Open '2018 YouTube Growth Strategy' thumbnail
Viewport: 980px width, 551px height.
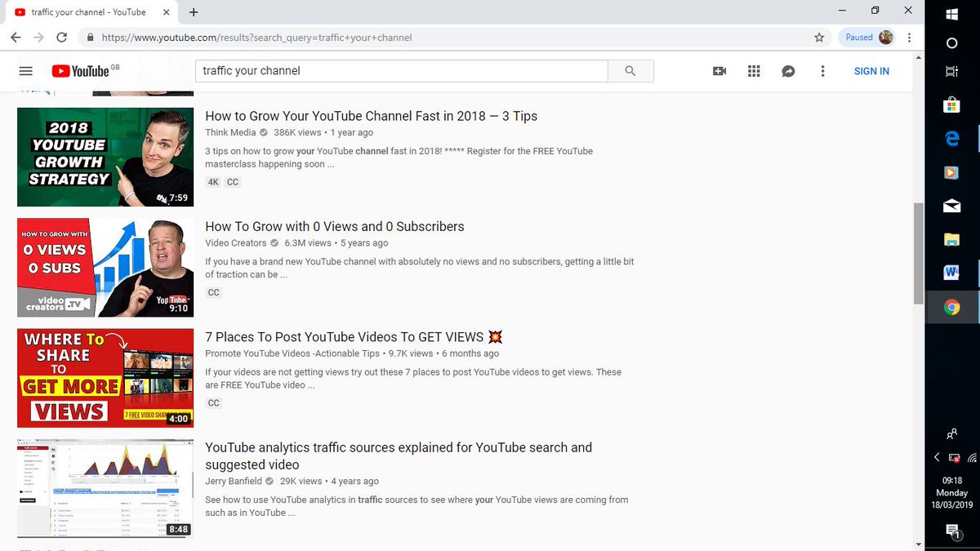click(x=105, y=157)
